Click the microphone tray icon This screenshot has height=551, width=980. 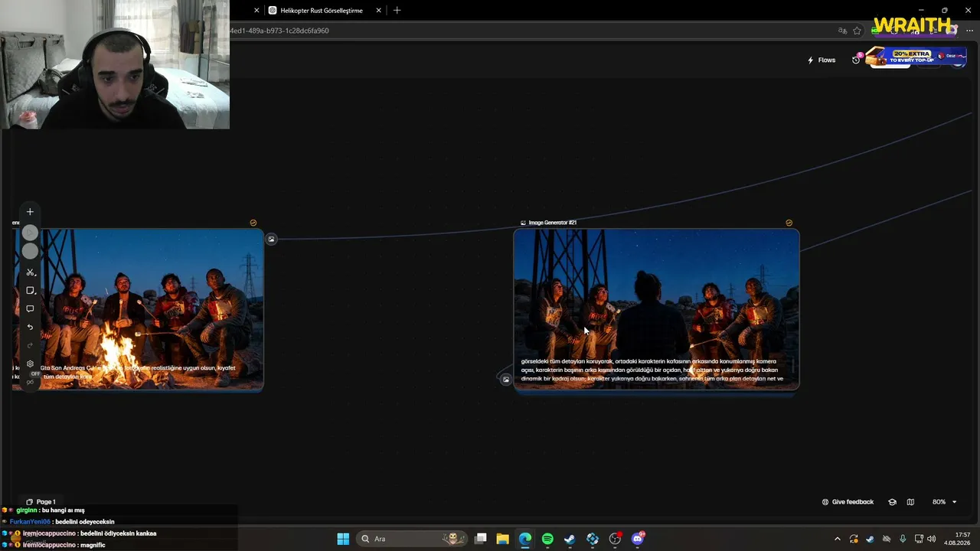[903, 539]
